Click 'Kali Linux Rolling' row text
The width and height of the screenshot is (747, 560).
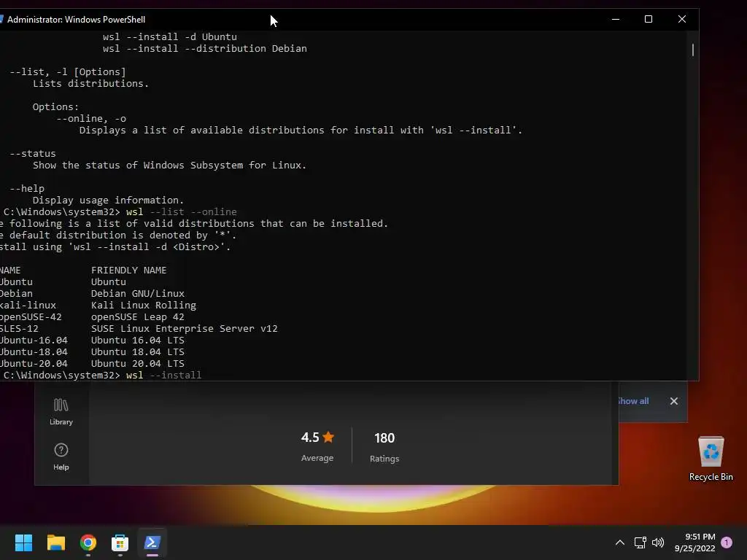tap(144, 306)
